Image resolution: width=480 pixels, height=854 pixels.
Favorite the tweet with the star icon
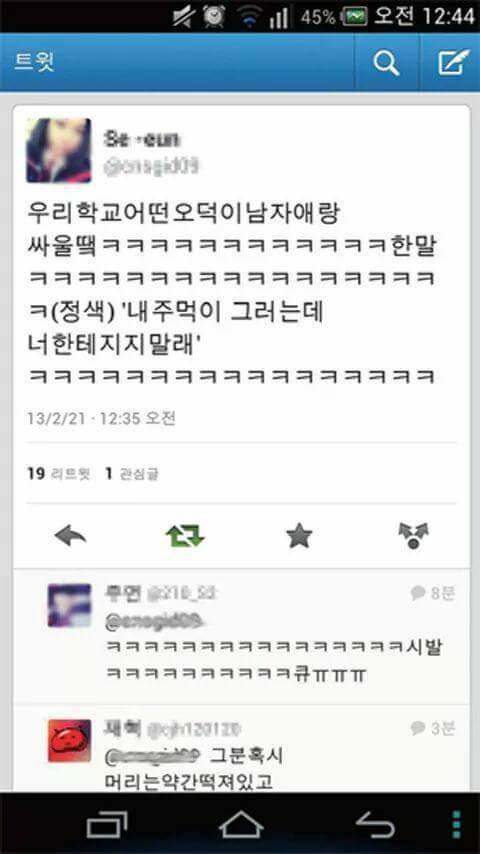(x=299, y=536)
